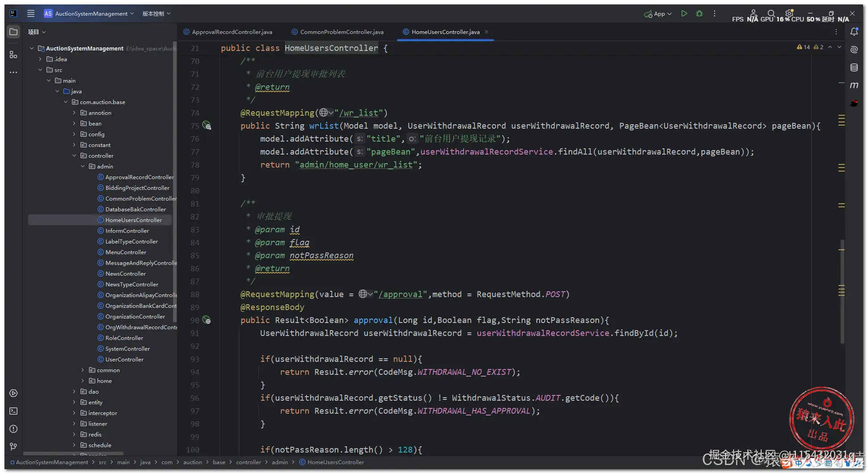This screenshot has width=868, height=474.
Task: Open the Problems tool window
Action: pyautogui.click(x=13, y=429)
